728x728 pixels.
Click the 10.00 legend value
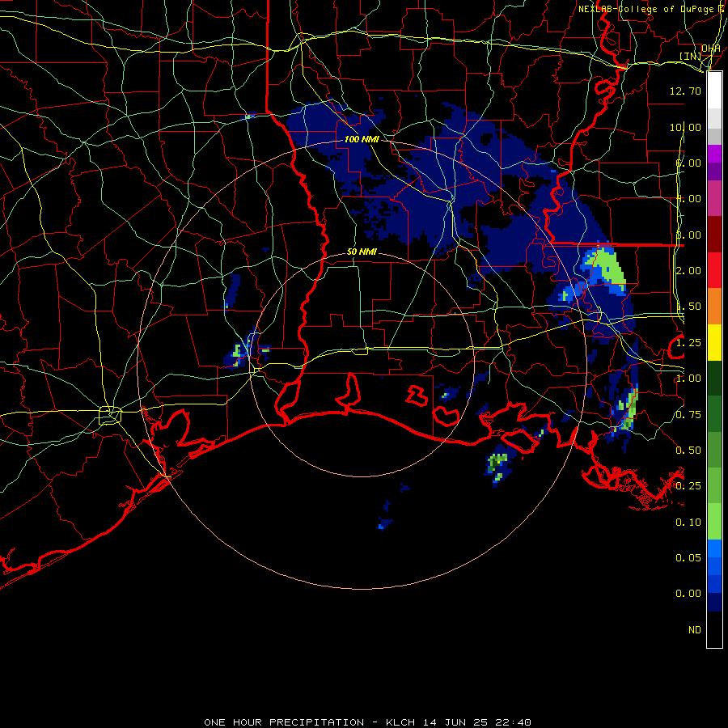685,127
